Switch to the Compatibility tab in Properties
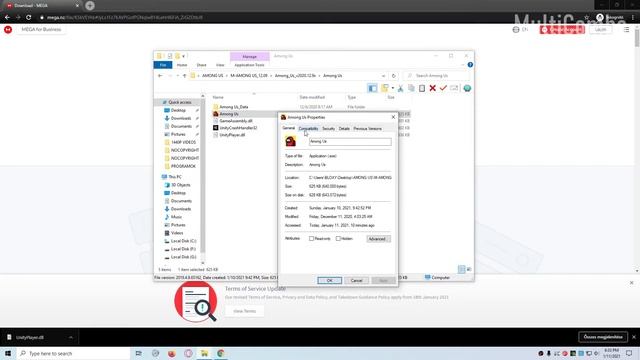 [308, 129]
